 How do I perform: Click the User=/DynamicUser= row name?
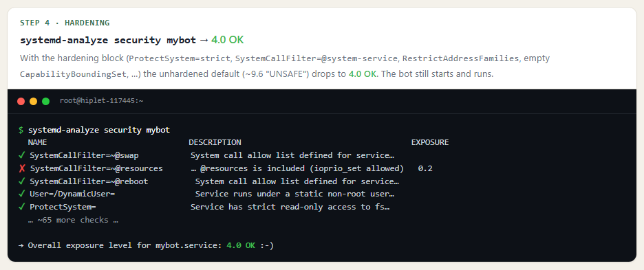point(72,194)
